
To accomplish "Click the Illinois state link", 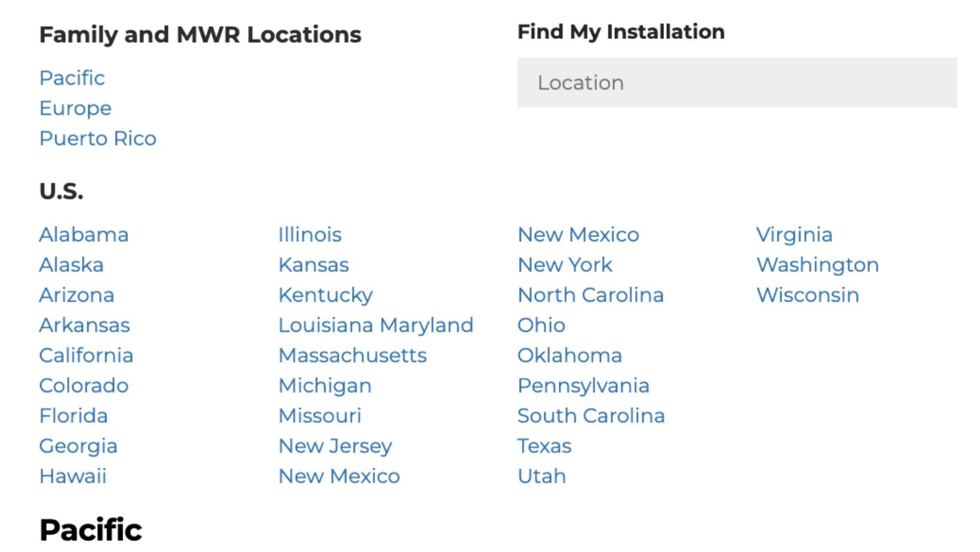I will click(310, 235).
